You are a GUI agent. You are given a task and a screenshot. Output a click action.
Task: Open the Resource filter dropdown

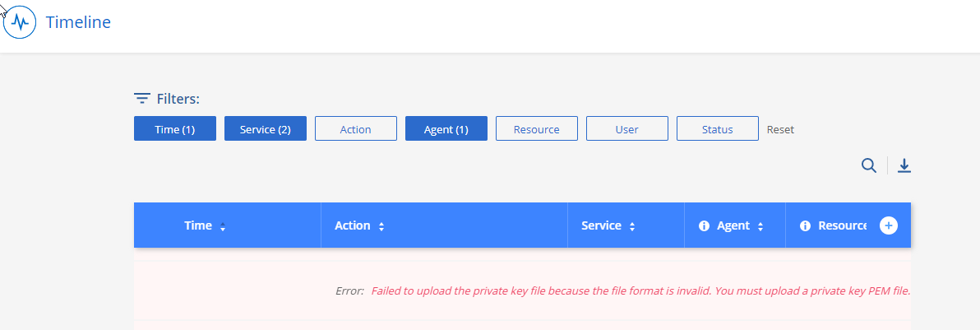pyautogui.click(x=537, y=129)
